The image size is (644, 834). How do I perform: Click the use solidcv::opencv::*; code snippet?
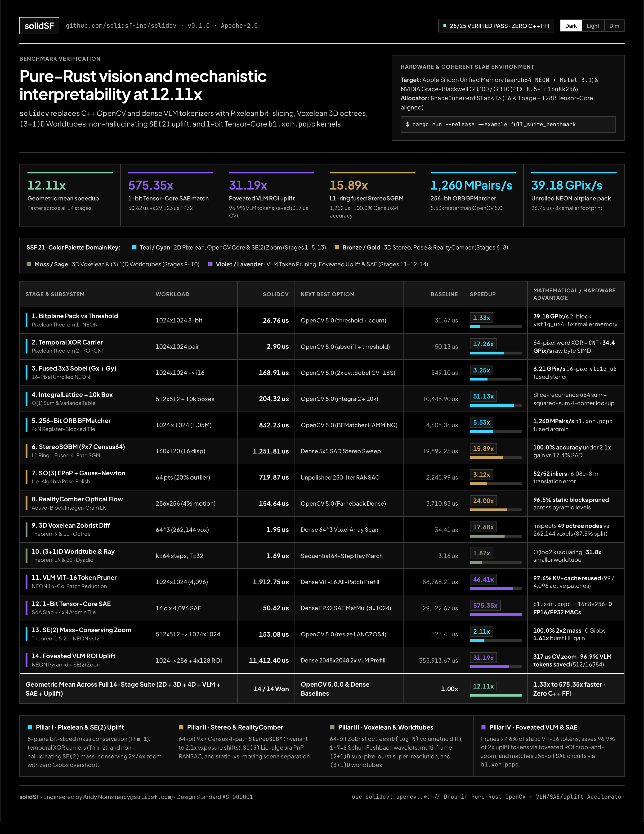coord(488,797)
